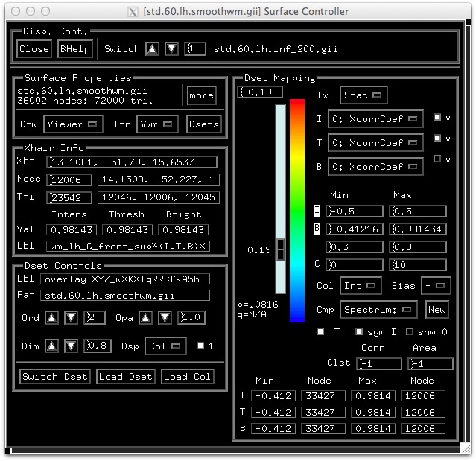476x461 pixels.
Task: Open the T sub-brick XcorrCoef dropdown
Action: point(375,142)
